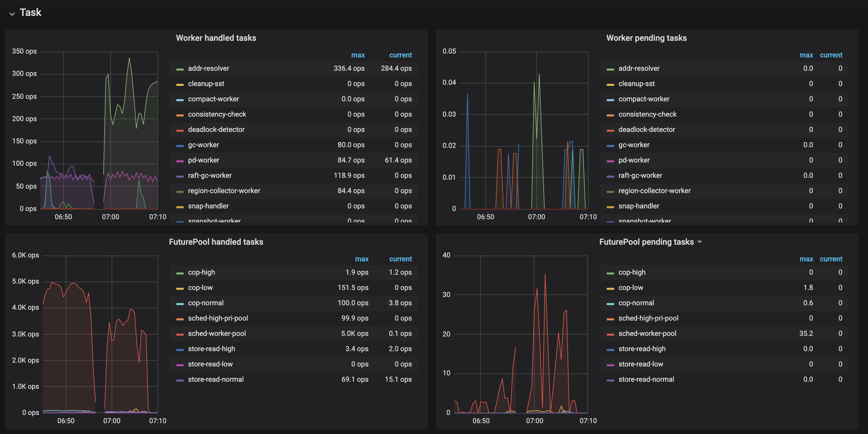Click raft-gc-worker color icon in Worker pending tasks

[x=610, y=176]
